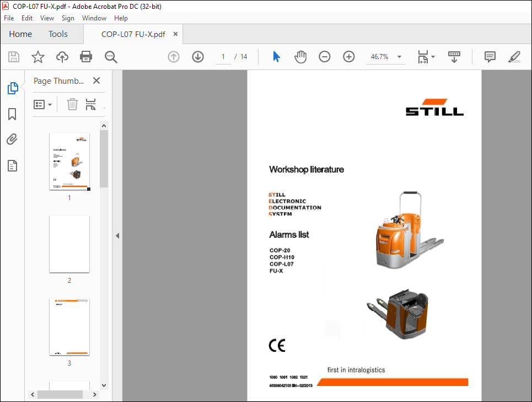Screen dimensions: 532x402
Task: Upload file to cloud icon
Action: [62, 57]
